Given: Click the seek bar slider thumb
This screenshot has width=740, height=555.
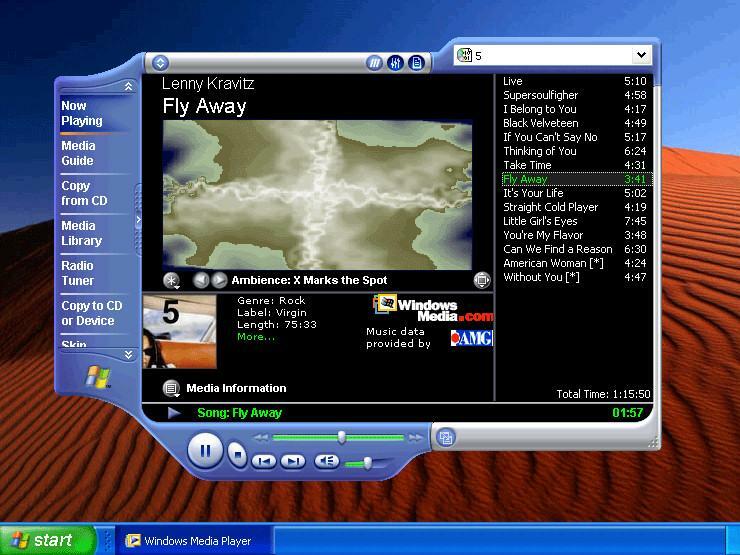Looking at the screenshot, I should [x=341, y=437].
